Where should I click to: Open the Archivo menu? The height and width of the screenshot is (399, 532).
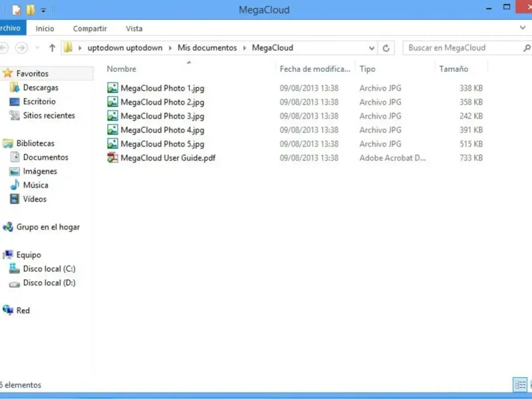pos(11,28)
